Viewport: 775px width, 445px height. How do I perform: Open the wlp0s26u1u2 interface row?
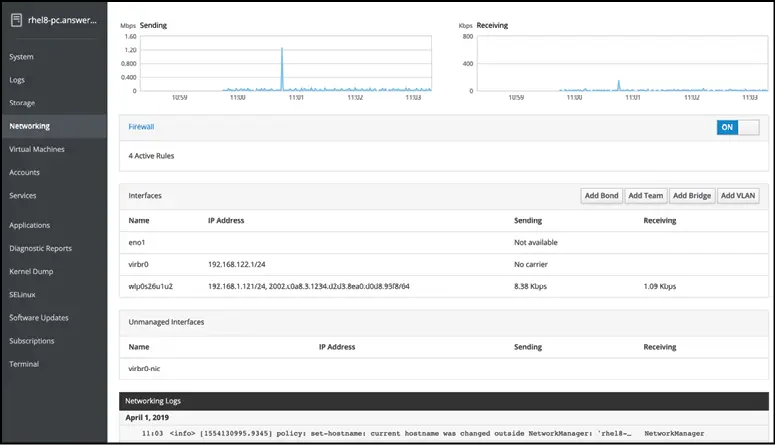pyautogui.click(x=152, y=286)
